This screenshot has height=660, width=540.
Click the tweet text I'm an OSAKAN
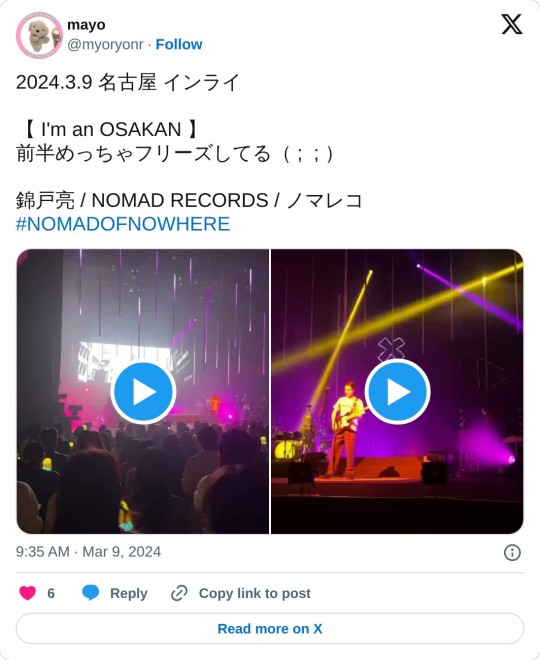point(112,129)
